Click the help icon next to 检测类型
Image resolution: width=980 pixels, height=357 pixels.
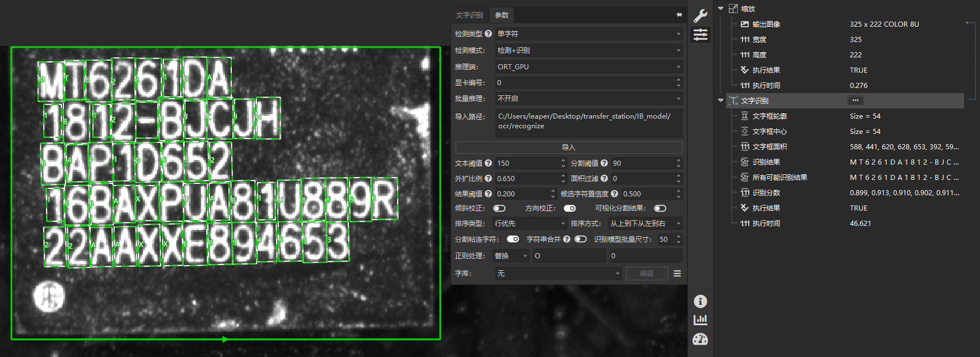(x=488, y=34)
